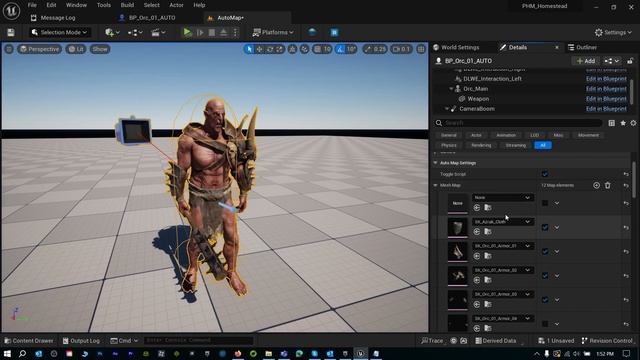Collapse the Orc_Main component tree arrow
Viewport: 640px width, 360px height.
(x=451, y=89)
